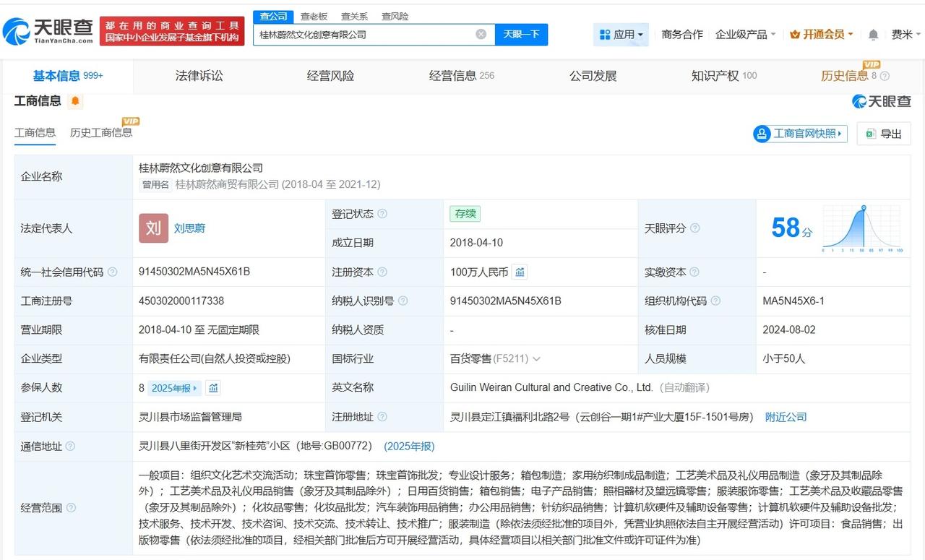Image resolution: width=925 pixels, height=560 pixels.
Task: Click the 小于50人 staff size value
Action: point(784,358)
